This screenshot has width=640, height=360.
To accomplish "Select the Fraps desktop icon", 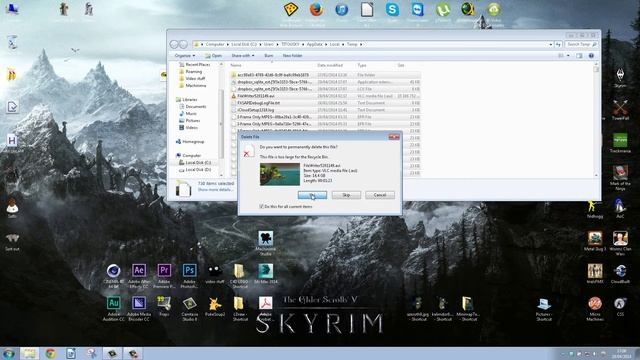I will 164,303.
